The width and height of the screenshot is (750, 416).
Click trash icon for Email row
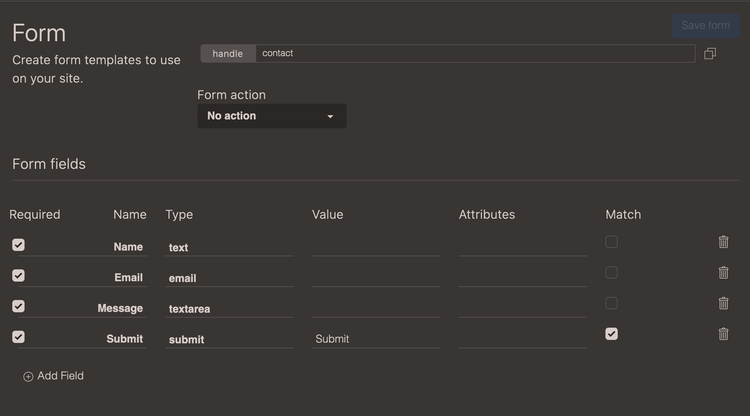[x=723, y=273]
